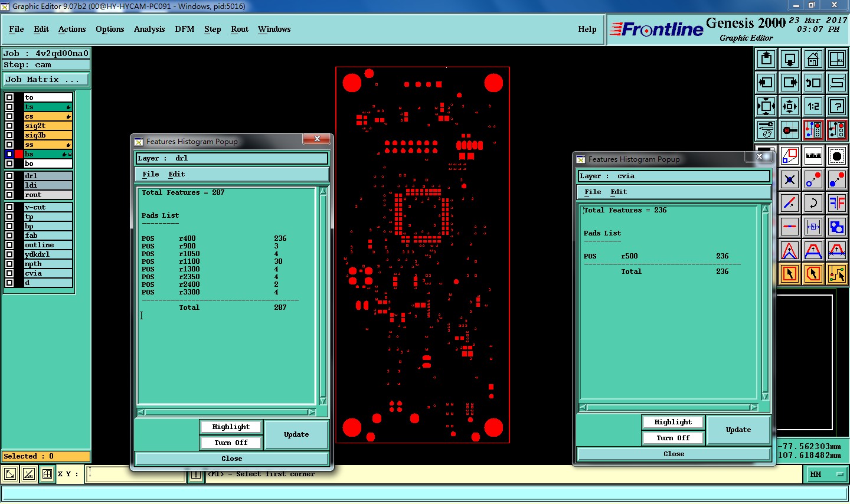The width and height of the screenshot is (850, 504).
Task: Click the black octagon area-select icon
Action: pyautogui.click(x=837, y=156)
